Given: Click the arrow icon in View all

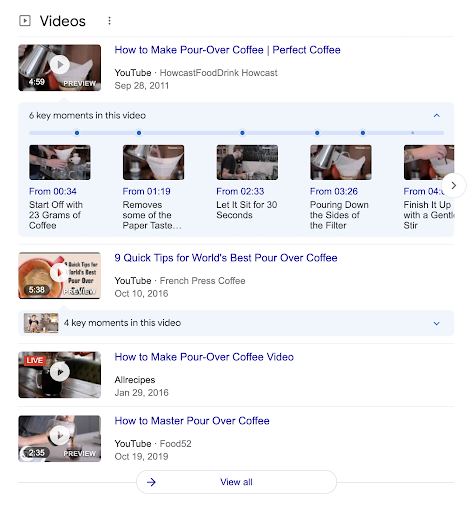Looking at the screenshot, I should click(151, 482).
